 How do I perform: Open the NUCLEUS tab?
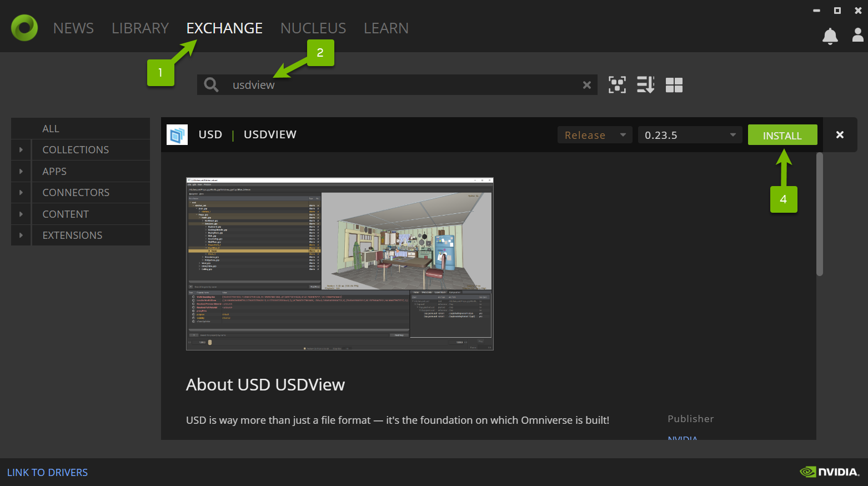313,28
